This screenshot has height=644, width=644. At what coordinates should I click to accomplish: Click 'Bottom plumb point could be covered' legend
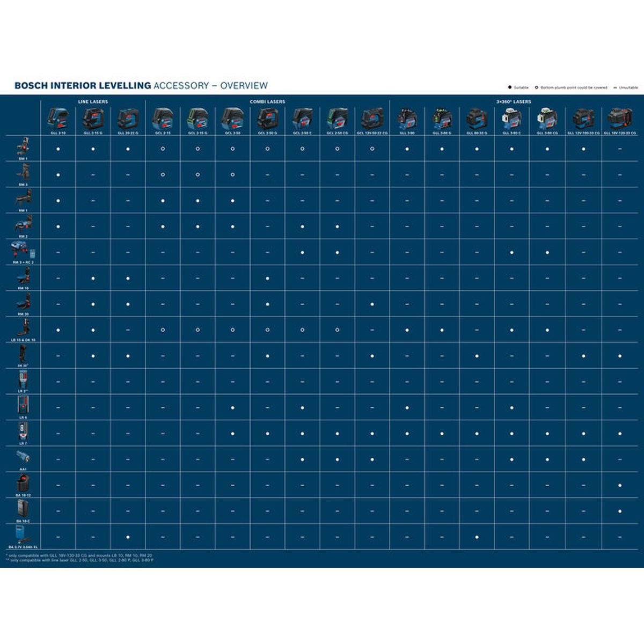point(571,87)
